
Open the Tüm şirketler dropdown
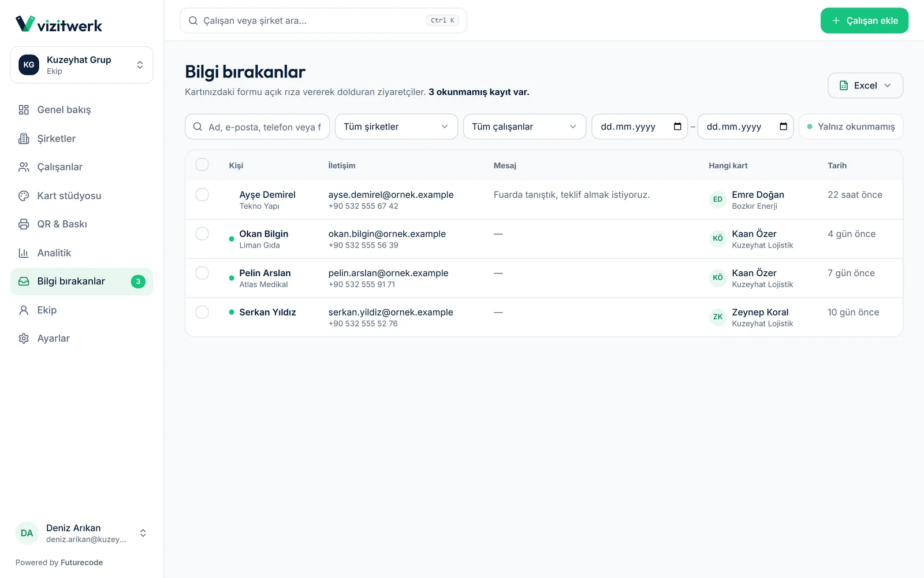[x=396, y=127]
